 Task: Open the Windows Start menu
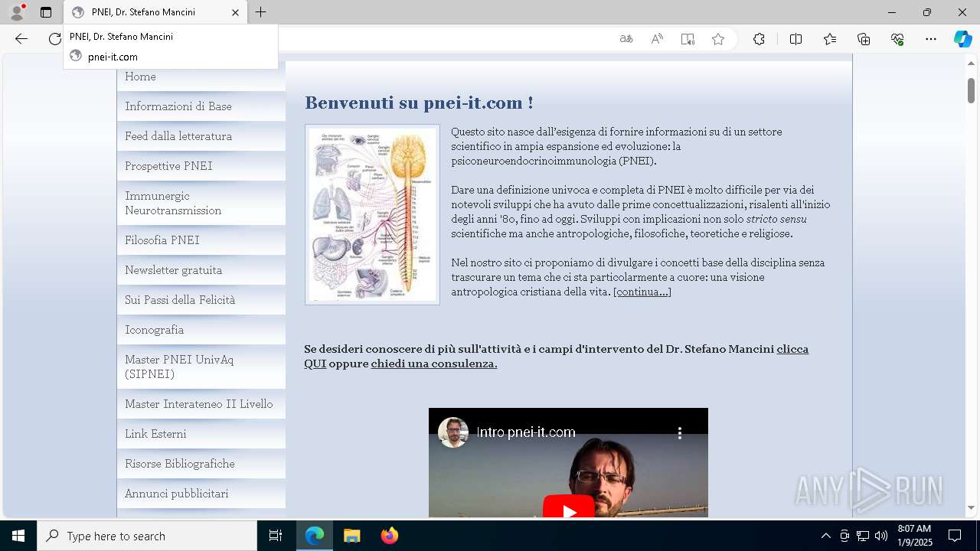tap(18, 536)
